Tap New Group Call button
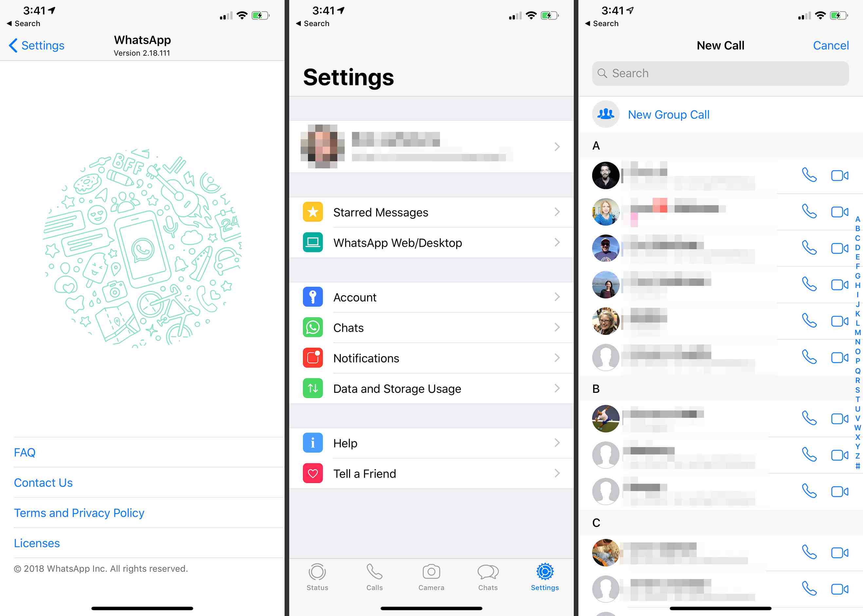Image resolution: width=863 pixels, height=616 pixels. (x=668, y=115)
